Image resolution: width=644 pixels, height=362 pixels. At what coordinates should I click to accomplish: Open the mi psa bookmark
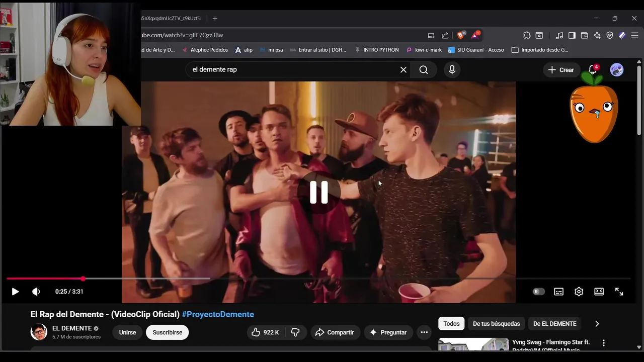pos(271,50)
